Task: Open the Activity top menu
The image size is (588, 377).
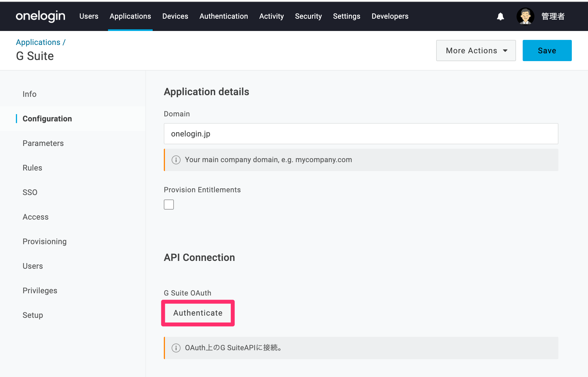Action: point(272,16)
